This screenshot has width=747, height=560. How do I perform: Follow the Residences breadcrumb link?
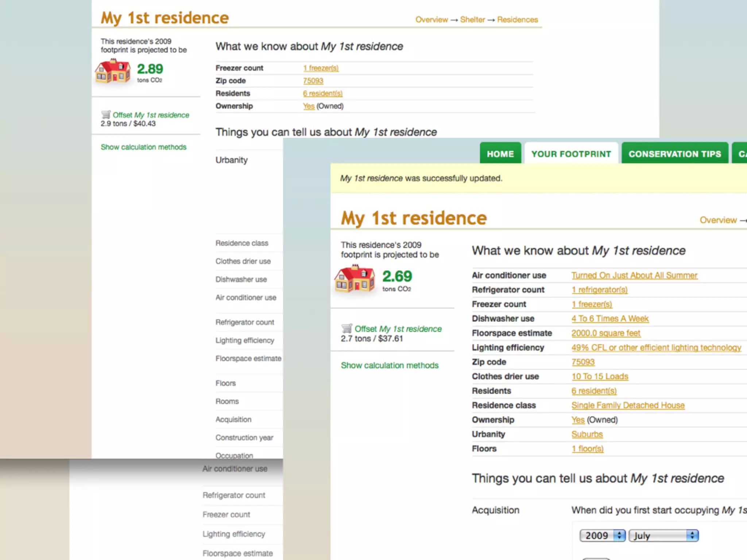tap(517, 20)
